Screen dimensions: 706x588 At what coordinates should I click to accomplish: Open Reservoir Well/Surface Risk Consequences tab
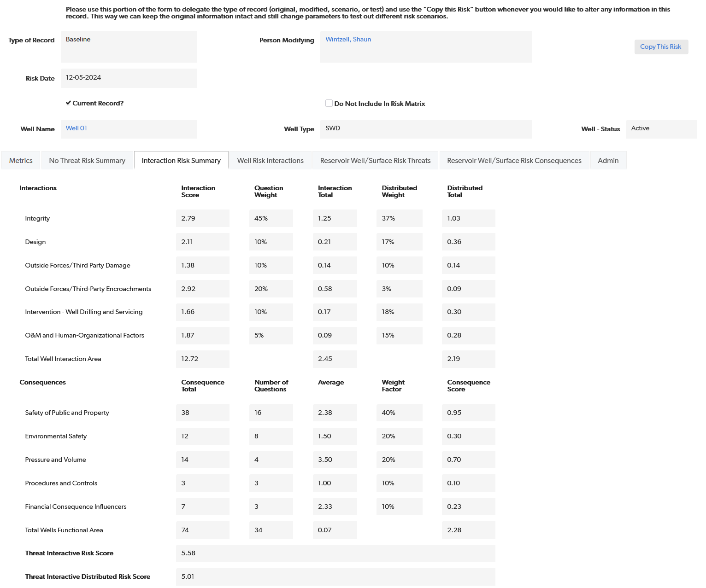click(x=514, y=161)
